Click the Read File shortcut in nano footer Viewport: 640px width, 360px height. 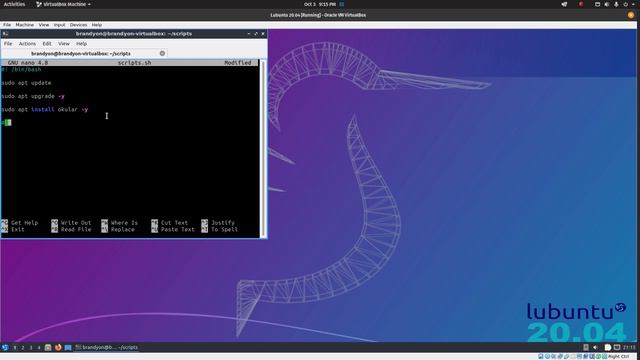(71, 230)
